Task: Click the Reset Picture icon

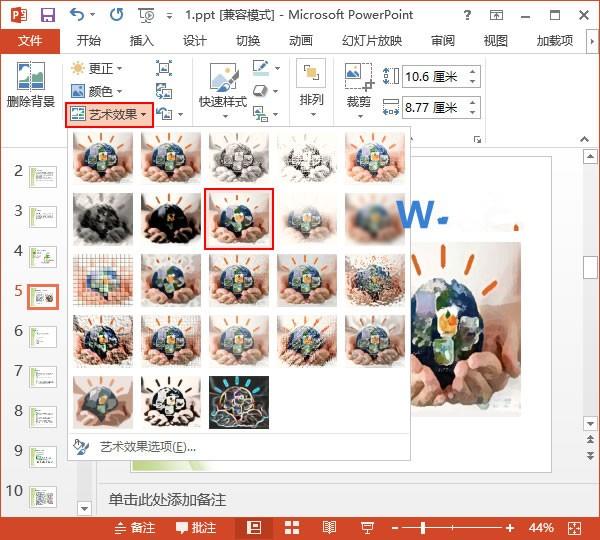Action: 164,114
